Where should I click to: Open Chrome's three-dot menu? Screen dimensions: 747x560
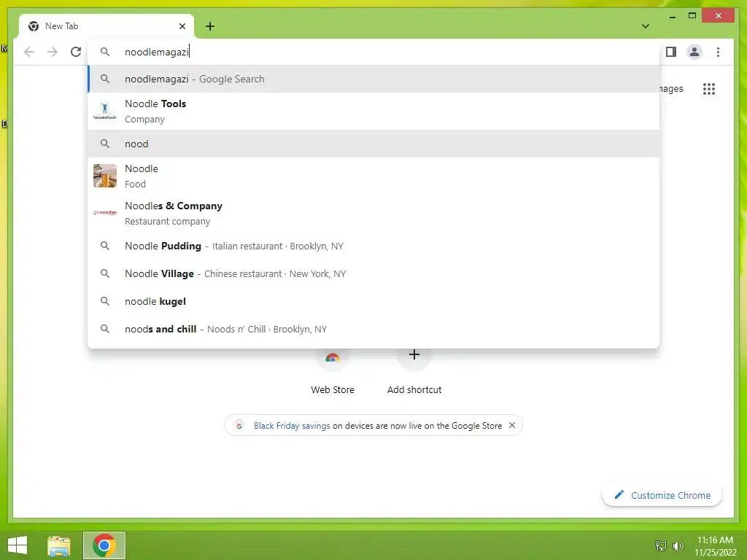pyautogui.click(x=718, y=52)
